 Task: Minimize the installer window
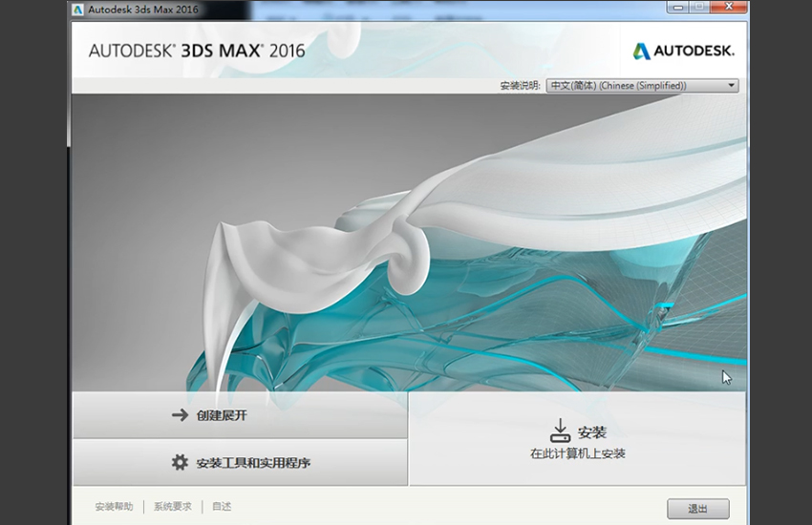[678, 7]
